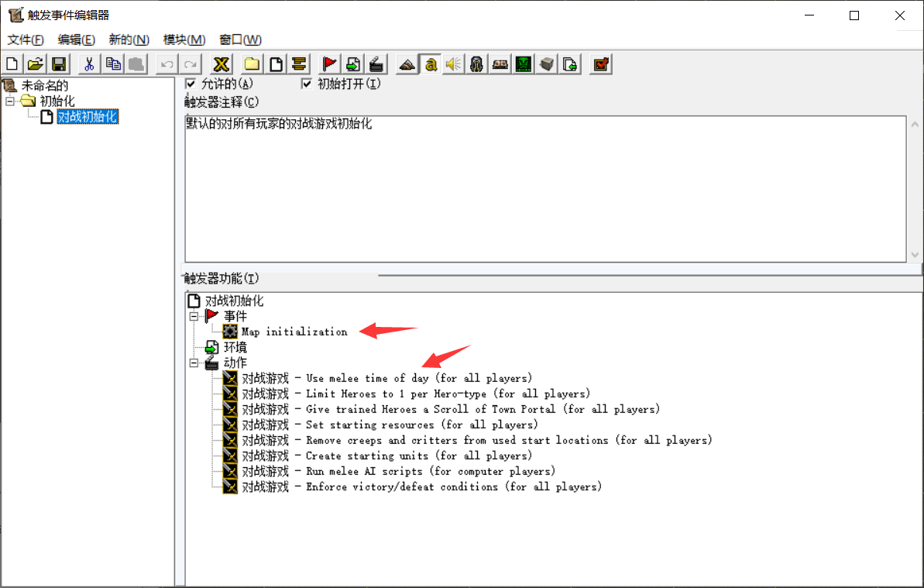Screen dimensions: 924x588
Task: Click the Test Map checkmark icon
Action: tap(600, 64)
